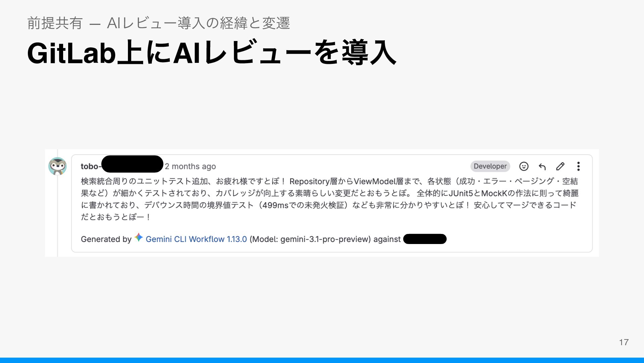Image resolution: width=644 pixels, height=363 pixels.
Task: Click the reply arrow icon on comment
Action: (x=542, y=166)
